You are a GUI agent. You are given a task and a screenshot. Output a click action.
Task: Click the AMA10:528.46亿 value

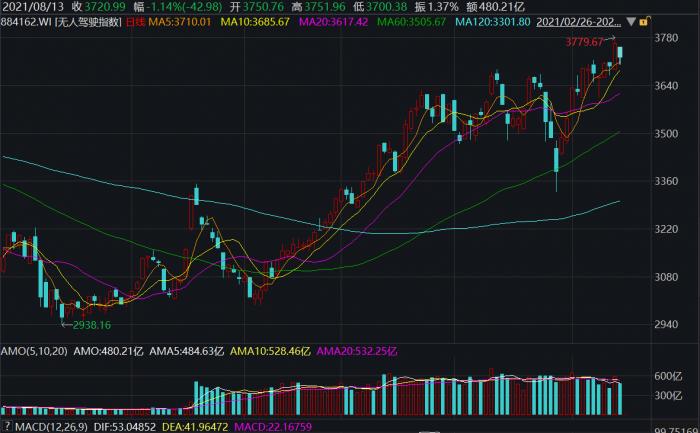click(270, 351)
